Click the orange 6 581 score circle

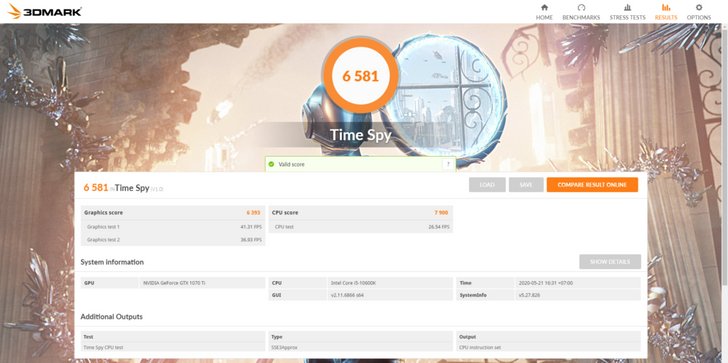pos(360,75)
